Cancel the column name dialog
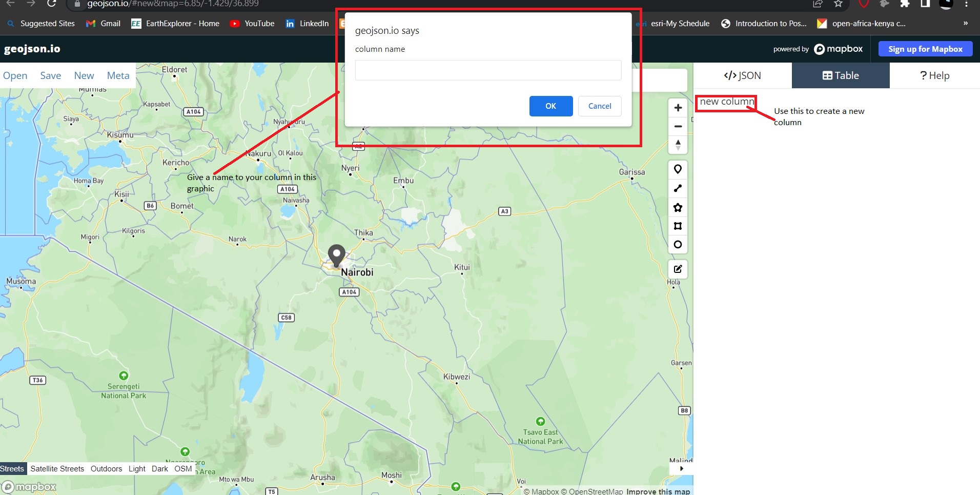 (x=599, y=106)
